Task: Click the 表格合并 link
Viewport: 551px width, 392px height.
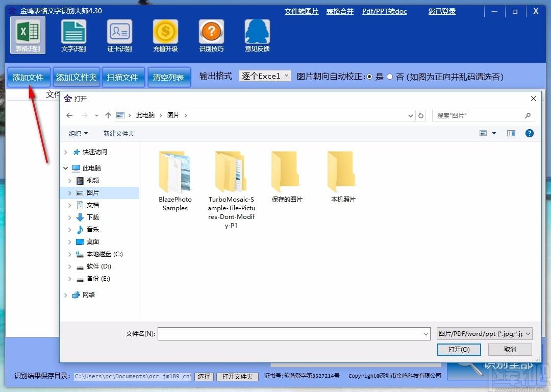Action: 340,12
